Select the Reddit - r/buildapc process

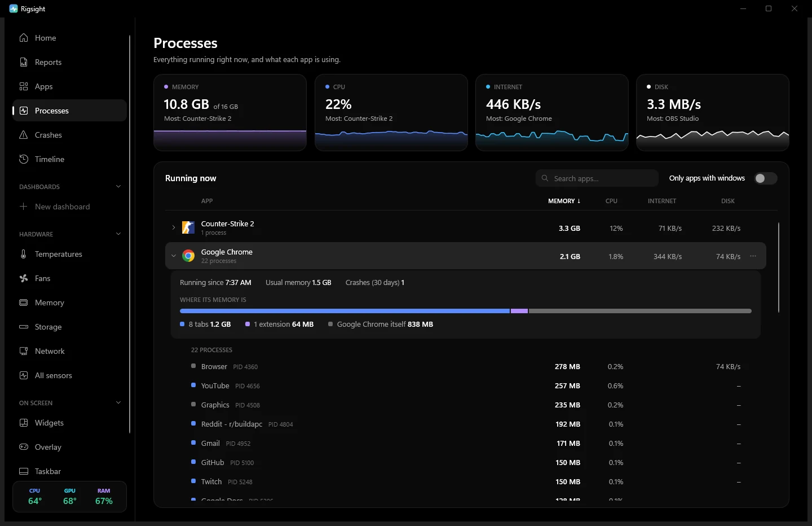[466, 424]
